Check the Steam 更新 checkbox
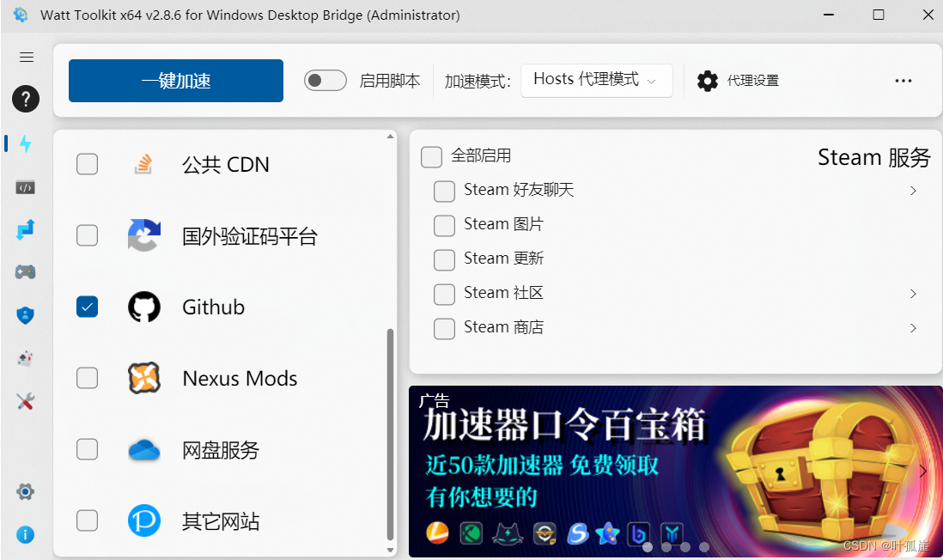 444,260
